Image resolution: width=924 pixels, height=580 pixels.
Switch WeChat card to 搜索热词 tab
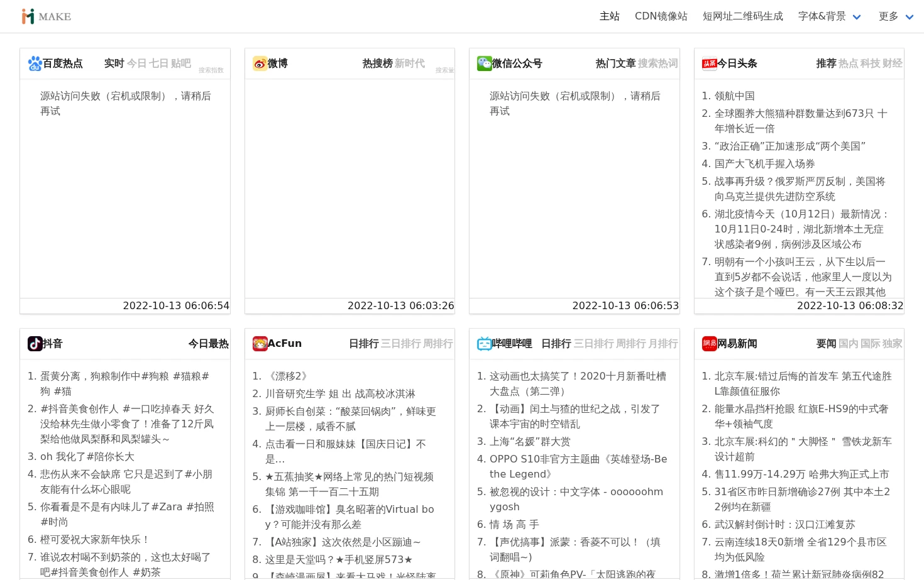pyautogui.click(x=658, y=63)
